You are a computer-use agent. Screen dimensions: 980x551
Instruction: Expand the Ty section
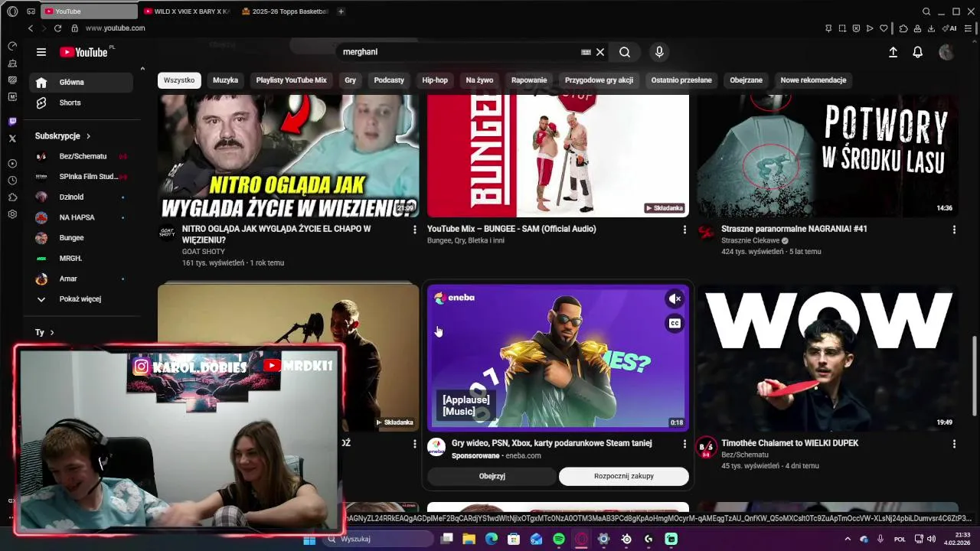(44, 332)
